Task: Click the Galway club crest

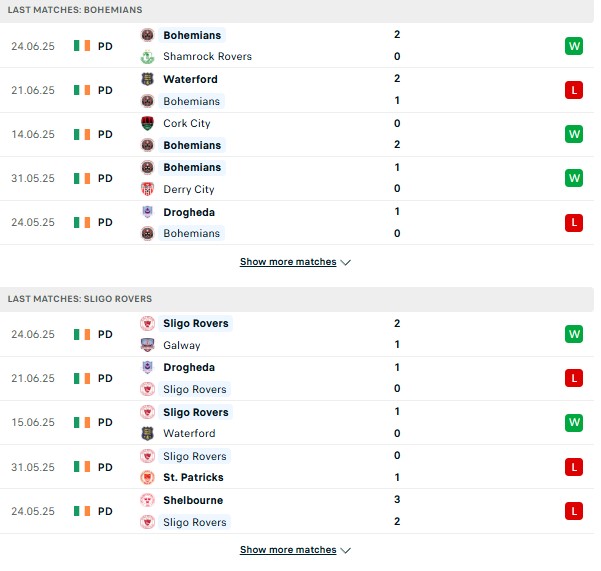Action: 148,345
